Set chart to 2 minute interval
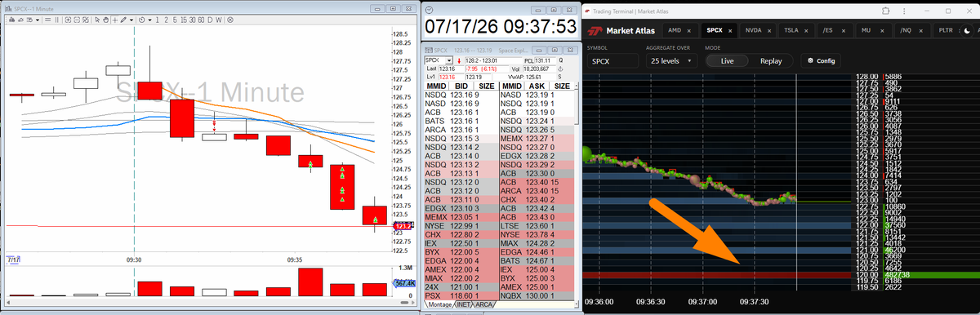This screenshot has width=980, height=315. (166, 20)
